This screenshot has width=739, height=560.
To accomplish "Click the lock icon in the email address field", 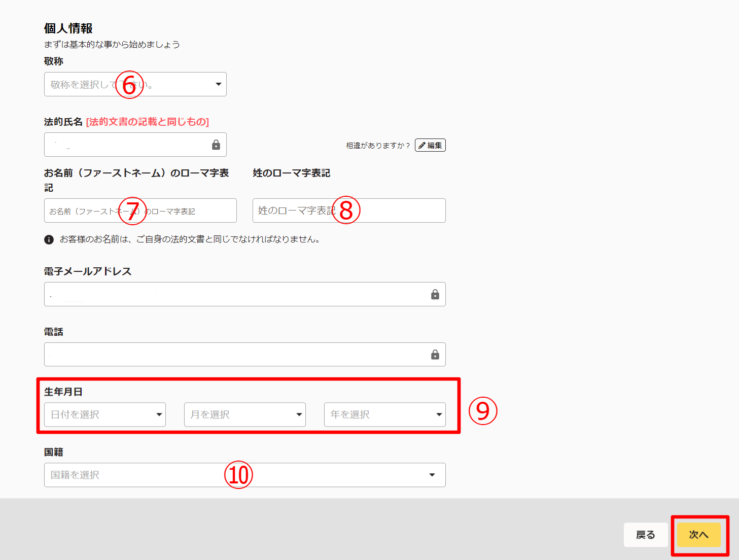I will tap(435, 294).
